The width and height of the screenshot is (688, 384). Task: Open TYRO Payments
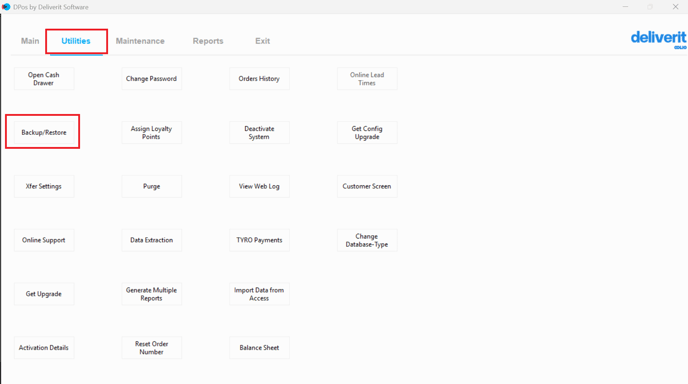click(259, 240)
